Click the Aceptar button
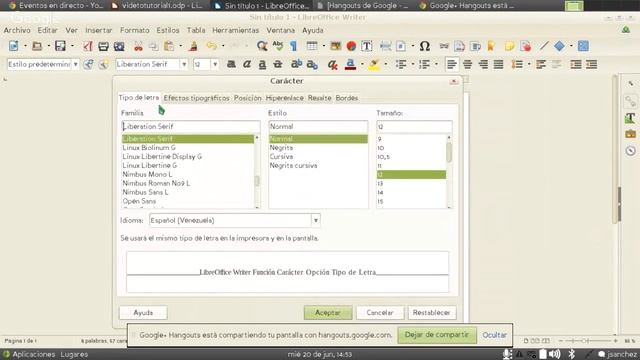 [x=328, y=313]
